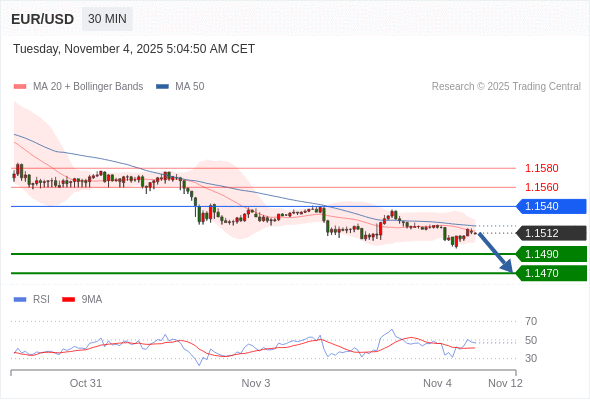The width and height of the screenshot is (590, 400).
Task: Click the dark 1.1512 current price tag
Action: (551, 233)
